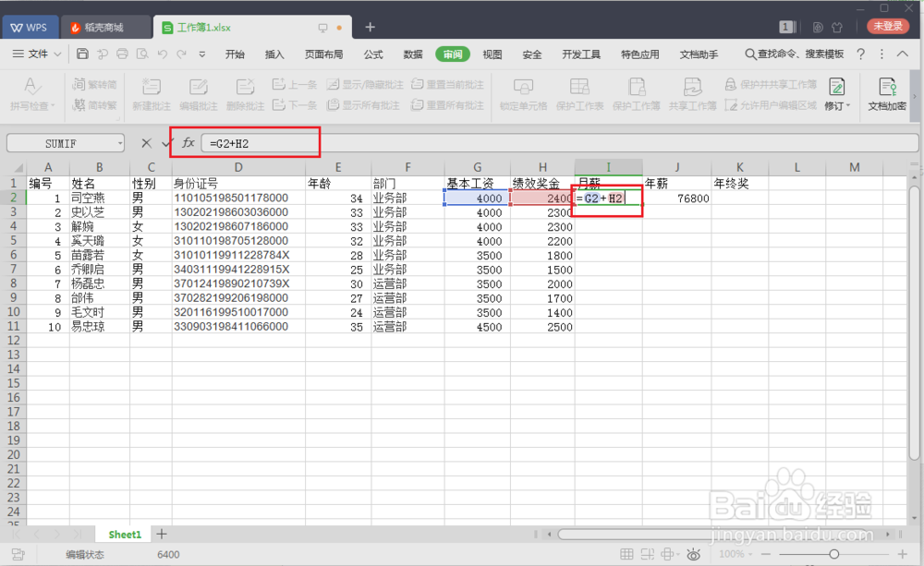Switch to the 公式 (Formulas) ribbon tab

[x=373, y=54]
